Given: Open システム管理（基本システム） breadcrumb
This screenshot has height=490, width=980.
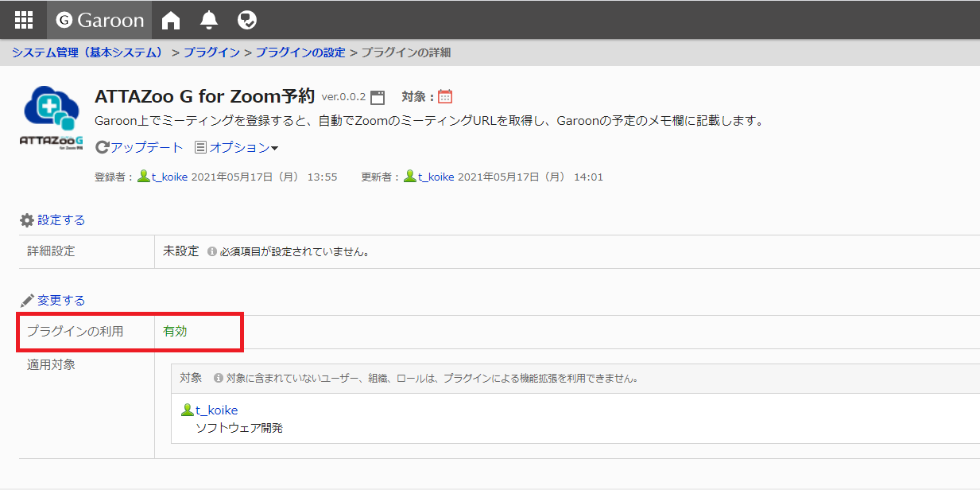Looking at the screenshot, I should [87, 52].
